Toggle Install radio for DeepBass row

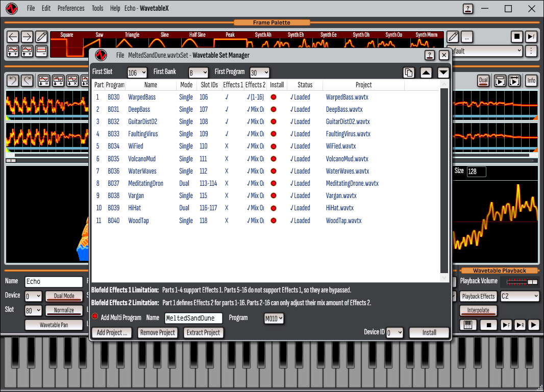tap(274, 109)
